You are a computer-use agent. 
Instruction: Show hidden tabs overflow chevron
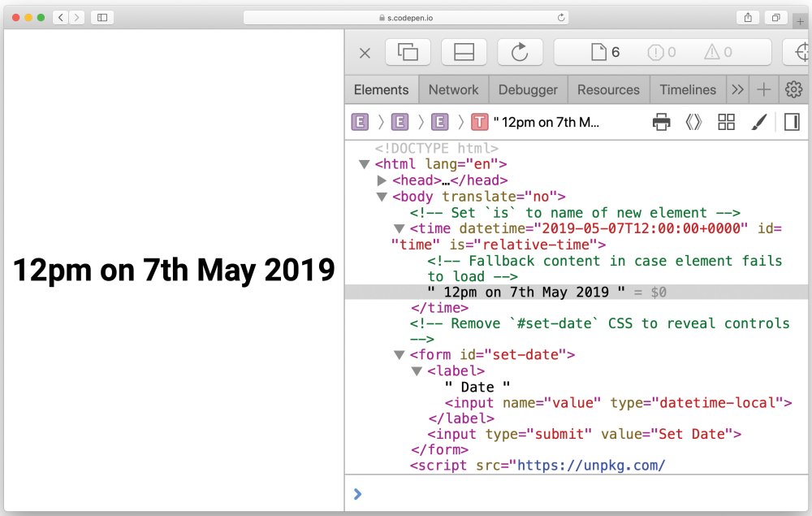[737, 89]
